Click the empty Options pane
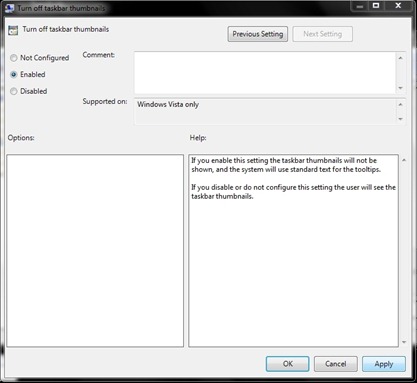This screenshot has height=383, width=417. click(95, 251)
